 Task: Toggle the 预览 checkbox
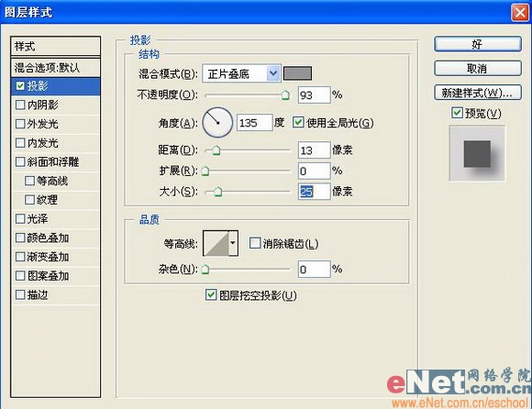click(x=457, y=113)
